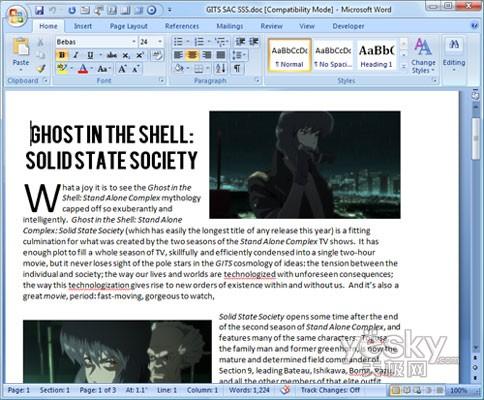Click the proofing errors icon in status bar
Image resolution: width=484 pixels, height=400 pixels.
point(285,390)
